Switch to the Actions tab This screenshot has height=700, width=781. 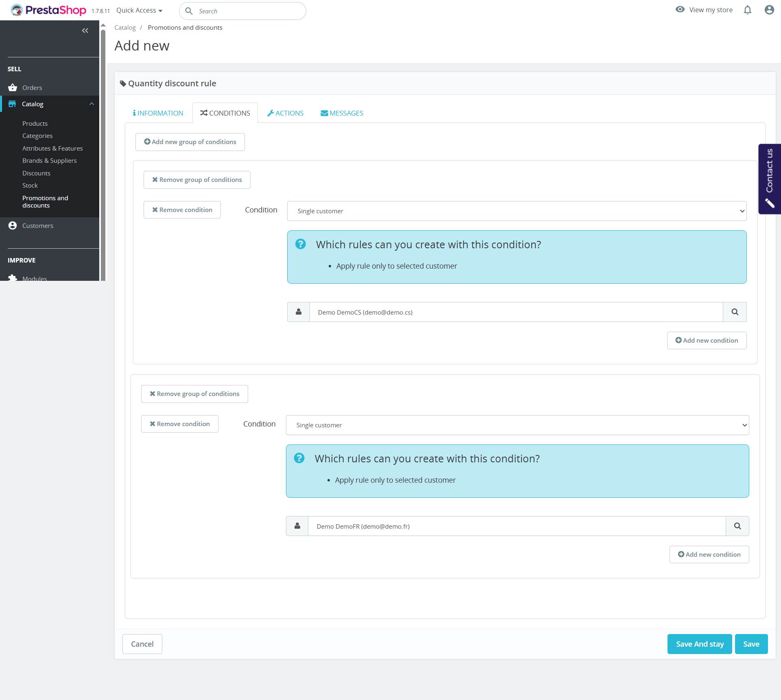coord(285,113)
